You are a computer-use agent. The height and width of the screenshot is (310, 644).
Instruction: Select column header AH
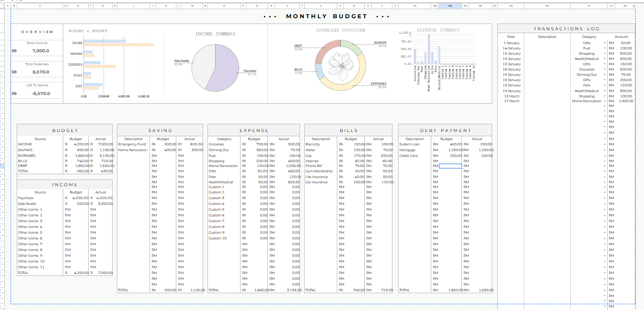547,6
